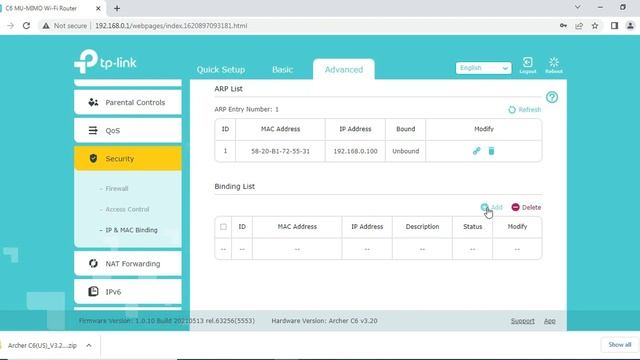Click the browser reload button
The width and height of the screenshot is (640, 360).
coord(26,26)
